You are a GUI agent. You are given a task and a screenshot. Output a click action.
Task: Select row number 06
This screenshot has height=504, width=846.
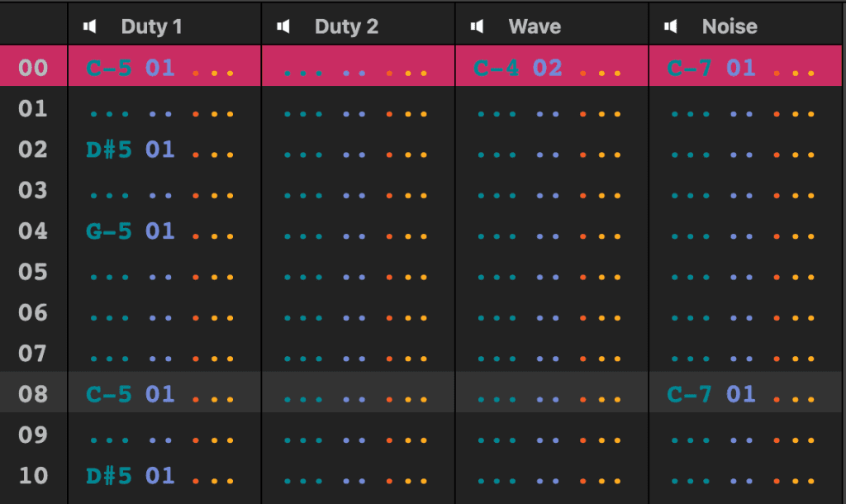point(33,312)
